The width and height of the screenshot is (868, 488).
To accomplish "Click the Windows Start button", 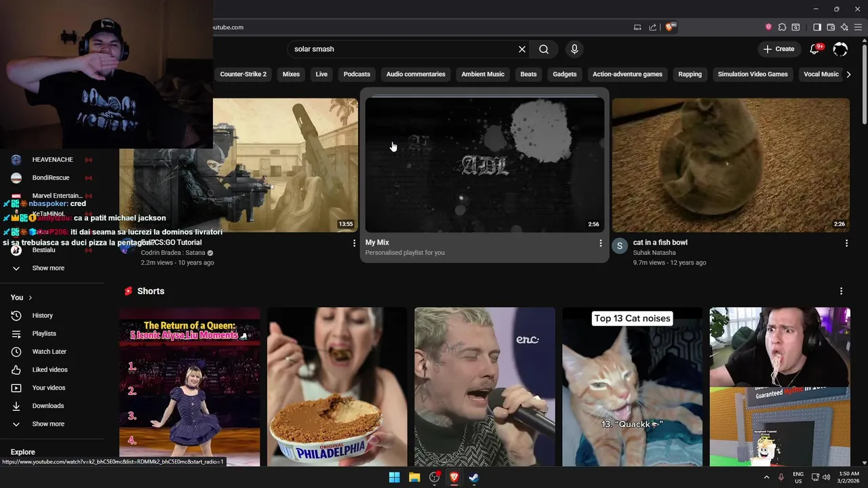I will click(x=394, y=477).
